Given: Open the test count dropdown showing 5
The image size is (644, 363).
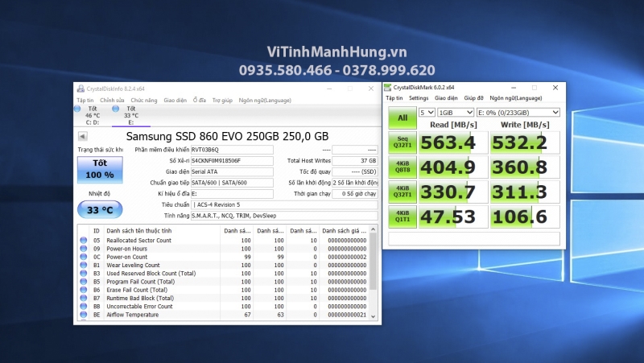Looking at the screenshot, I should [x=427, y=113].
